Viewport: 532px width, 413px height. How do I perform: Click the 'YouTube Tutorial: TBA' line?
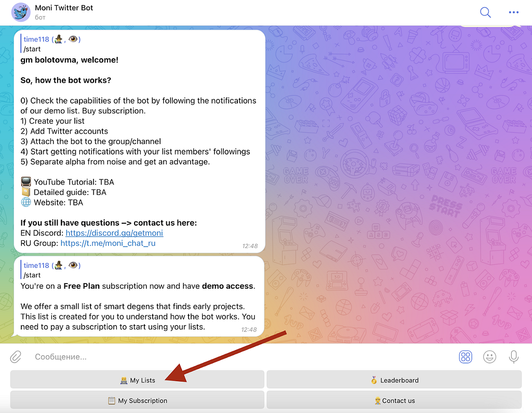coord(67,182)
